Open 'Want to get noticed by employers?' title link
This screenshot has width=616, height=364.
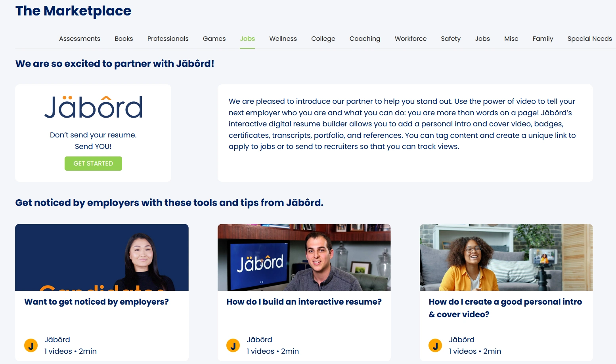[97, 302]
